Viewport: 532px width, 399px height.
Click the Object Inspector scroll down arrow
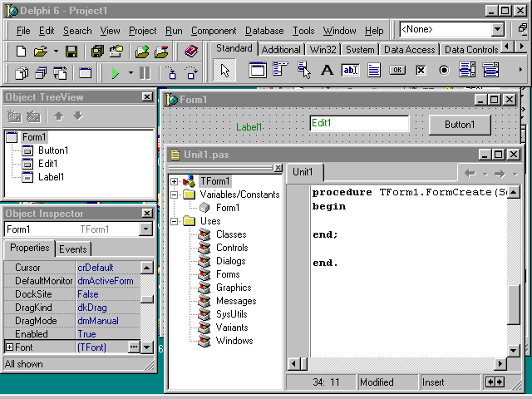tap(146, 347)
